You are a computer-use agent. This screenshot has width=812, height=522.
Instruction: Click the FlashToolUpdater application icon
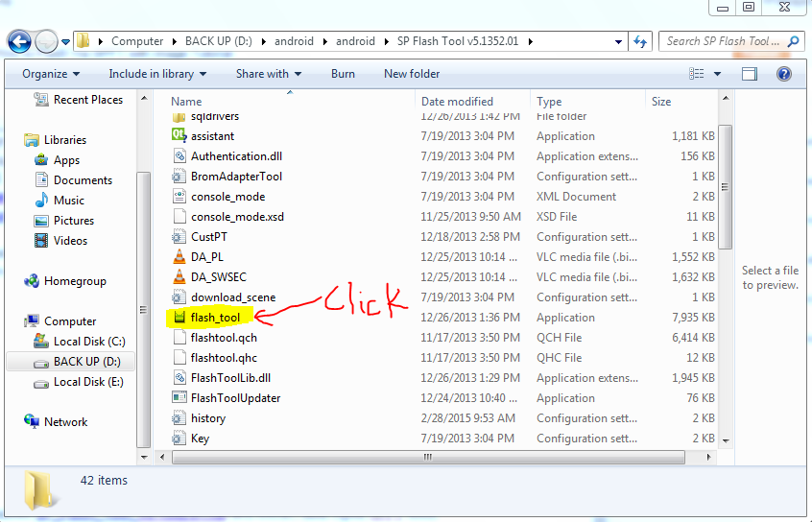(179, 397)
